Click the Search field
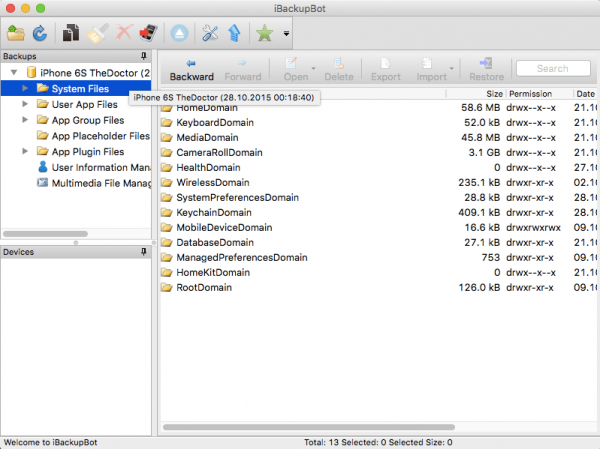Image resolution: width=600 pixels, height=449 pixels. [553, 69]
